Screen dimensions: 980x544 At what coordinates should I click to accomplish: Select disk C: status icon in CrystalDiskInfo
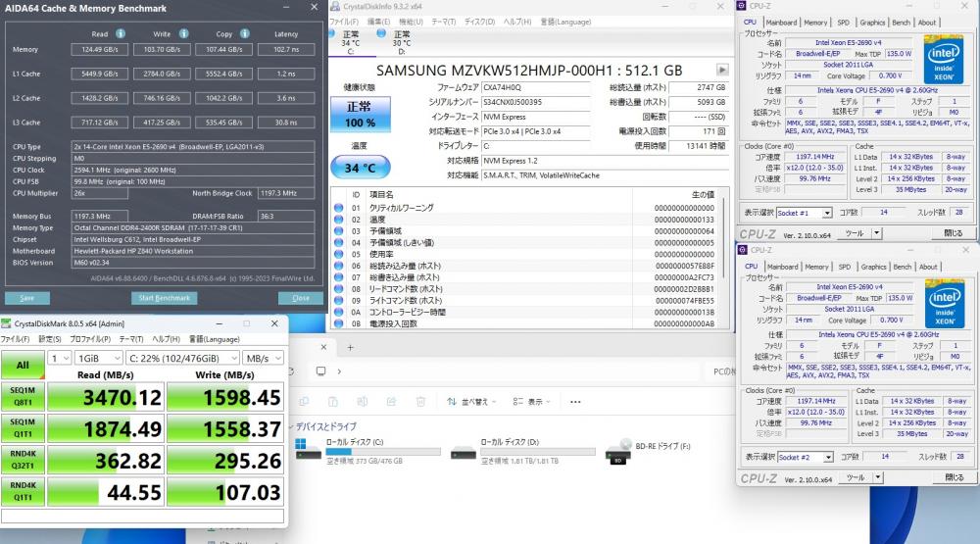tap(332, 33)
